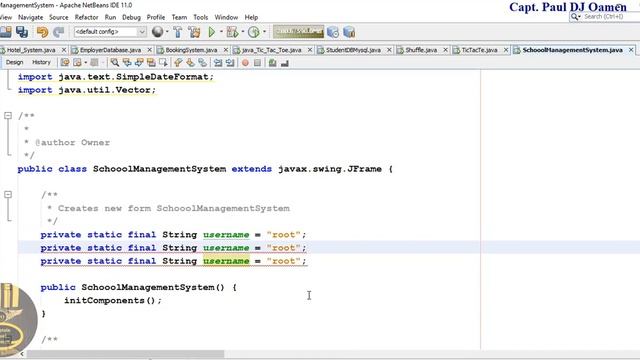Click the Profile Project clock icon
The width and height of the screenshot is (640, 360).
(x=253, y=32)
